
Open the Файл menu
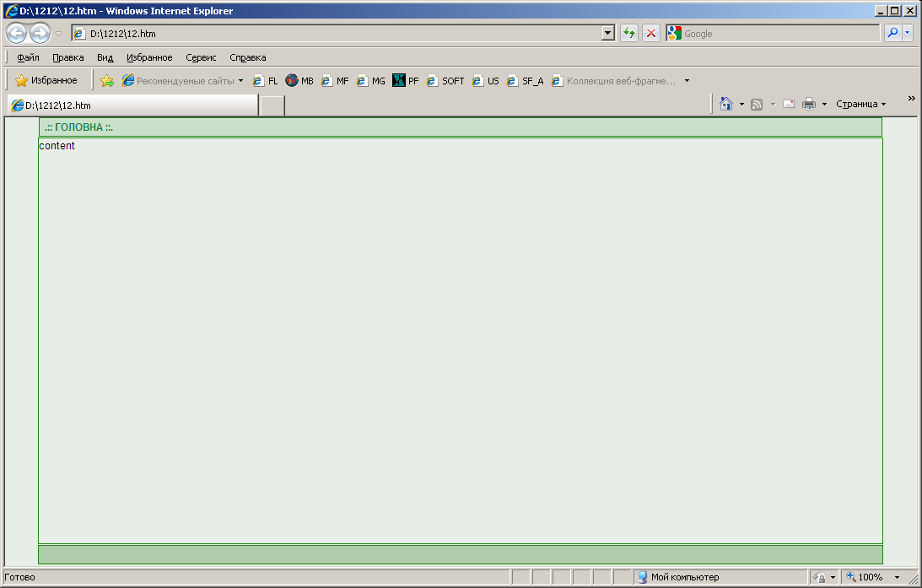pyautogui.click(x=28, y=57)
